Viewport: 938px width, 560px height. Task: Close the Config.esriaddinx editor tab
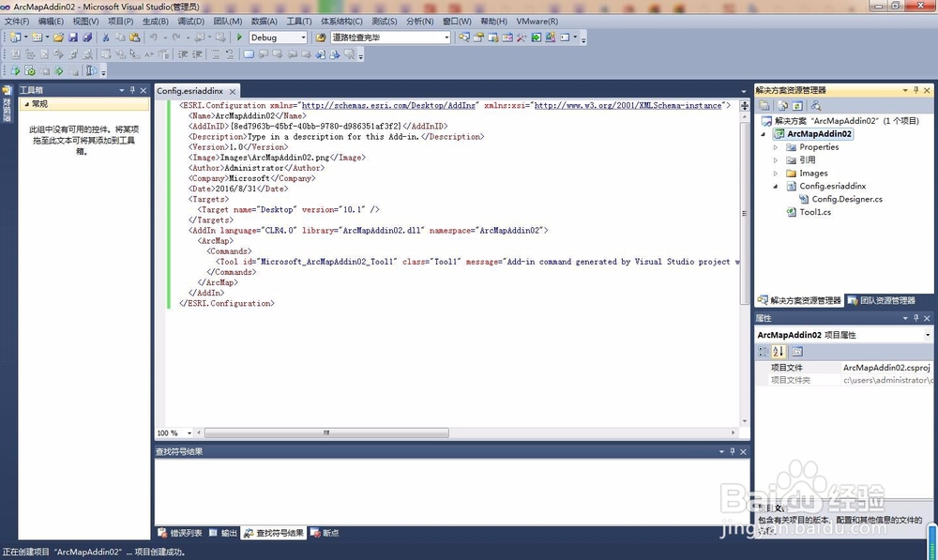(233, 91)
